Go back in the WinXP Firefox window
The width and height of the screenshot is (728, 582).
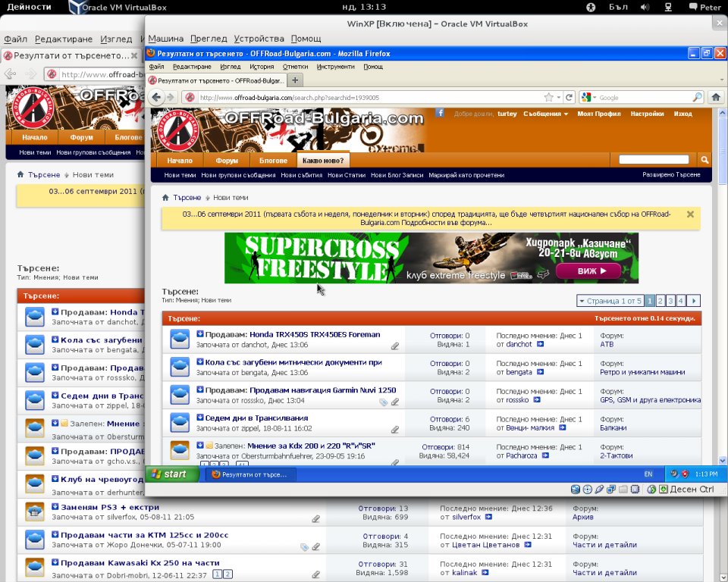(156, 97)
